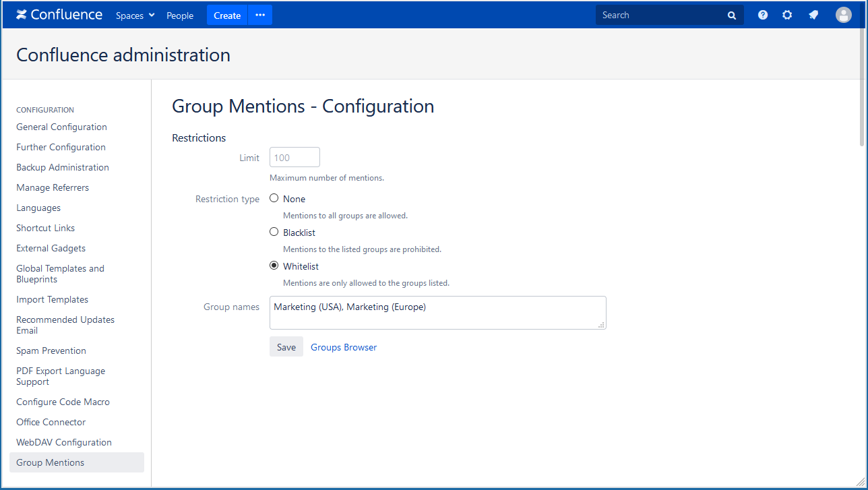Open Office Connector in sidebar
868x490 pixels.
(x=51, y=422)
